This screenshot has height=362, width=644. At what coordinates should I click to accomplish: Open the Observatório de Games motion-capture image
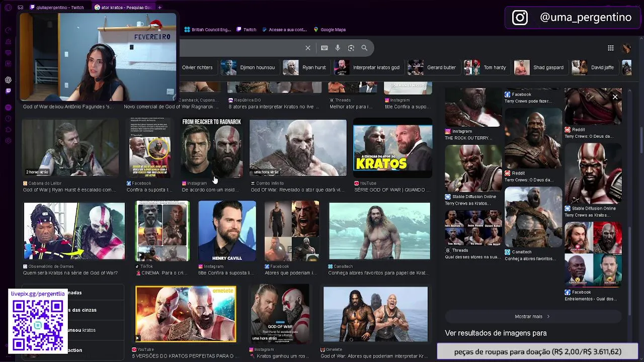tap(74, 231)
